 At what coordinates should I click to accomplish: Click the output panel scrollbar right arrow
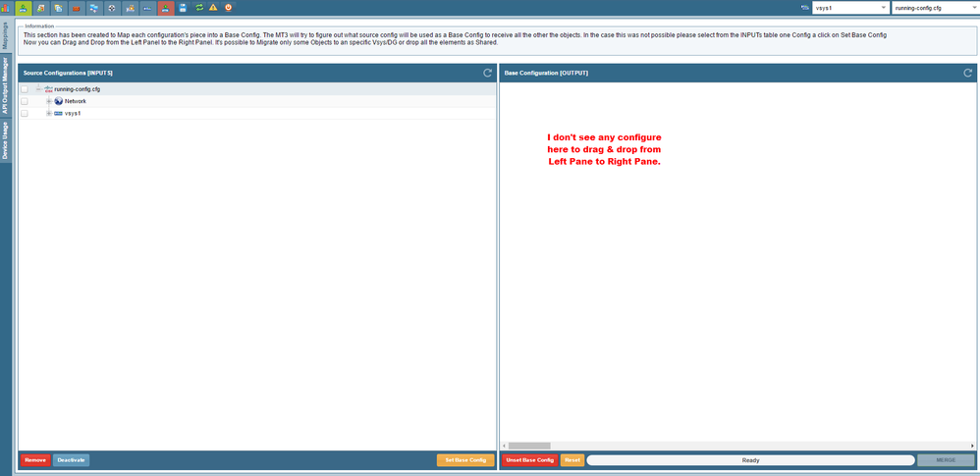[x=972, y=446]
